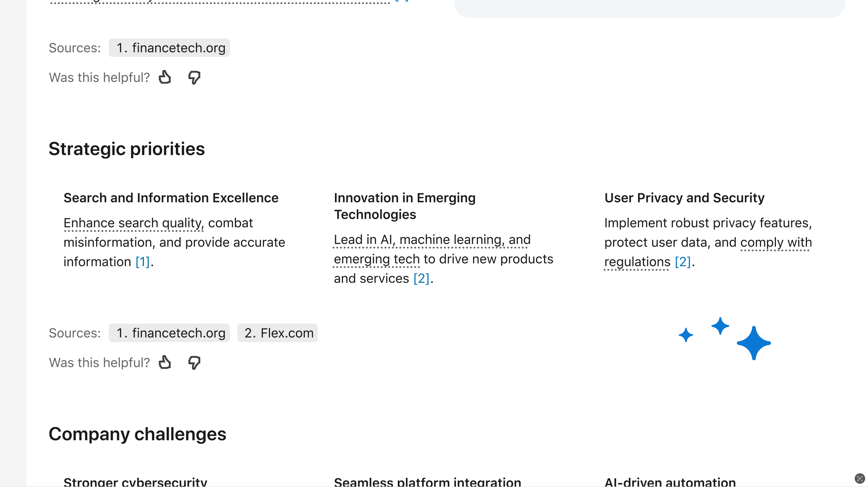Open the Flex.com source chip
This screenshot has height=487, width=868.
pyautogui.click(x=277, y=333)
